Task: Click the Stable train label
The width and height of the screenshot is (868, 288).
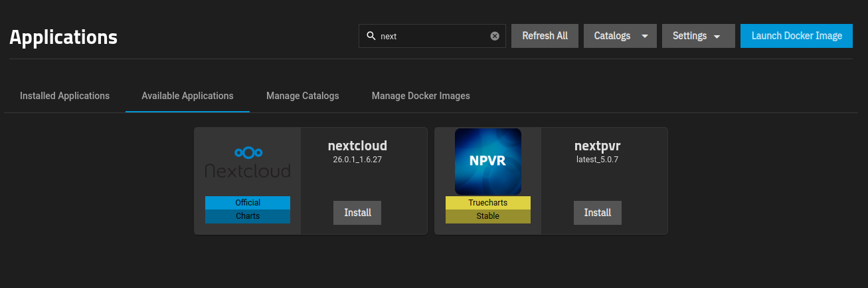Action: click(488, 216)
